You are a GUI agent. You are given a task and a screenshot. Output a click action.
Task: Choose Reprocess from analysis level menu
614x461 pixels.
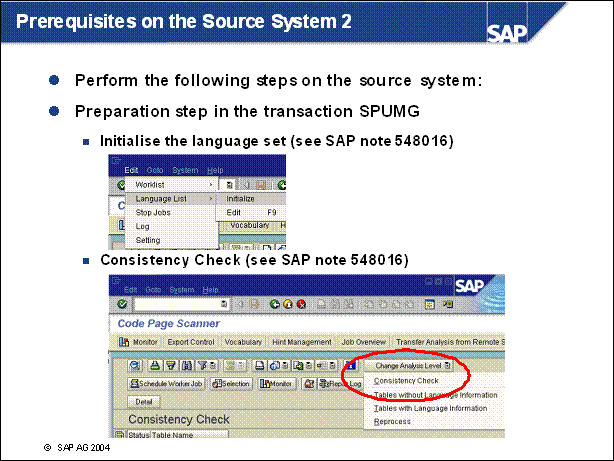point(392,421)
